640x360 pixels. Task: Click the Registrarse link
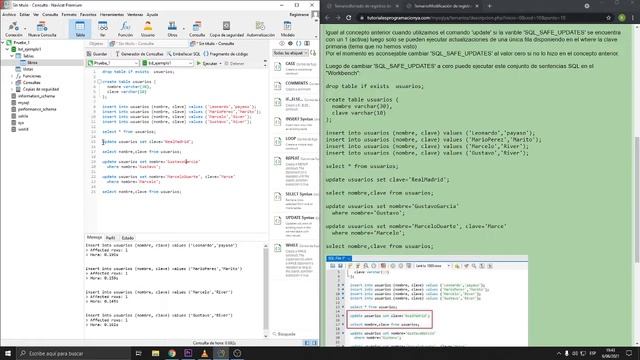[x=299, y=14]
